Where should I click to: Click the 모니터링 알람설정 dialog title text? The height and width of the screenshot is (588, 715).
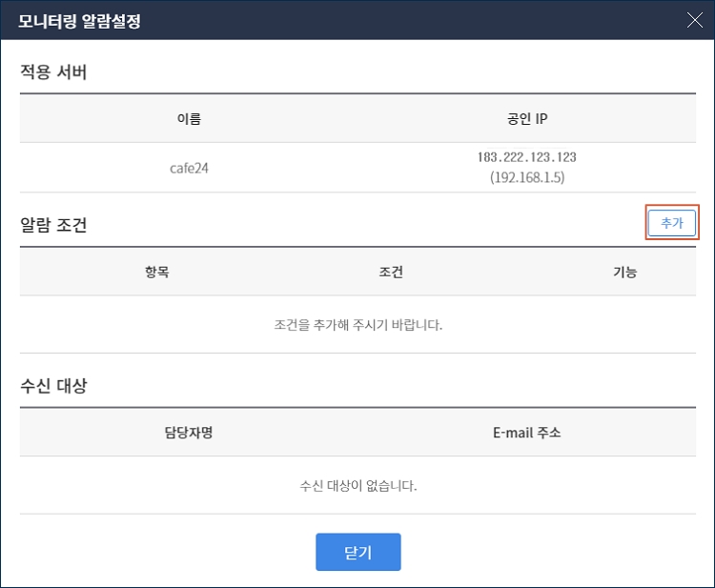coord(80,21)
